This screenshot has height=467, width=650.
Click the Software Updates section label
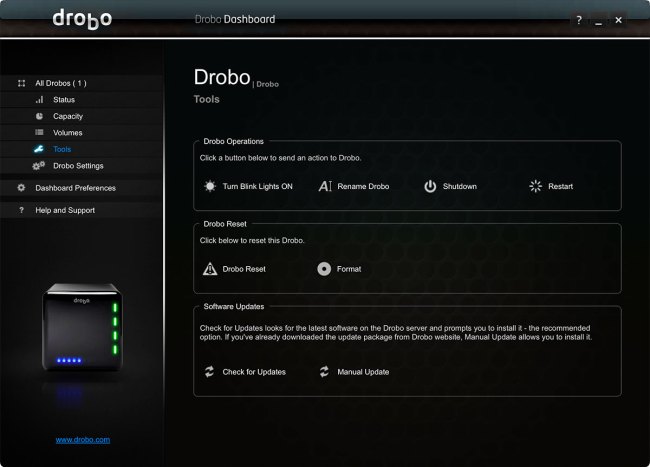234,307
